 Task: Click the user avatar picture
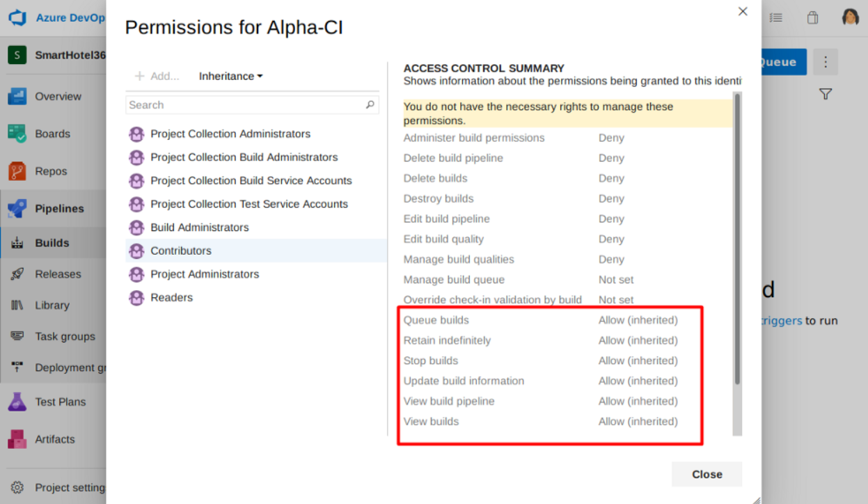(x=851, y=17)
